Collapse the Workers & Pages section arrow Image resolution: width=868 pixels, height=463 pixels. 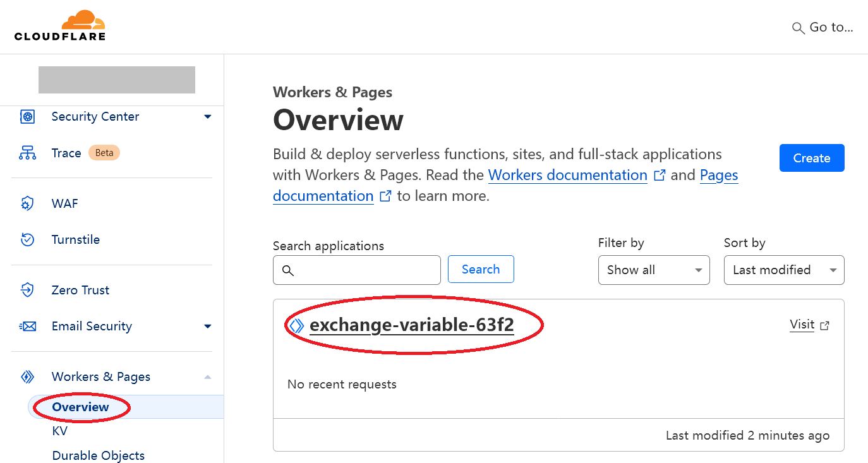(208, 377)
